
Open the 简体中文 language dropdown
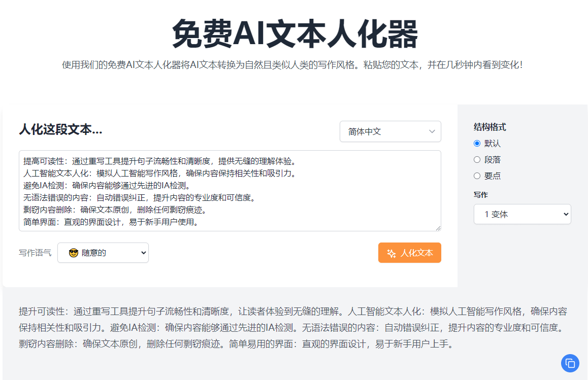389,131
